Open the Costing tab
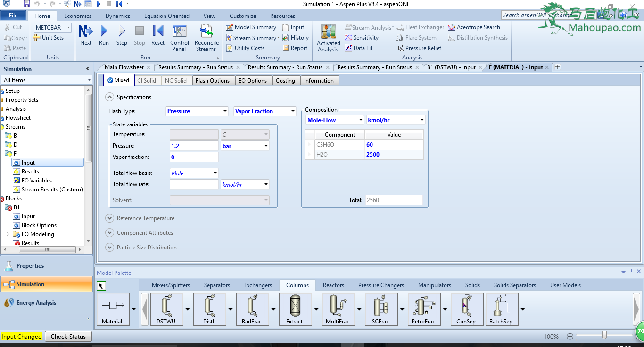The width and height of the screenshot is (644, 347). click(285, 81)
